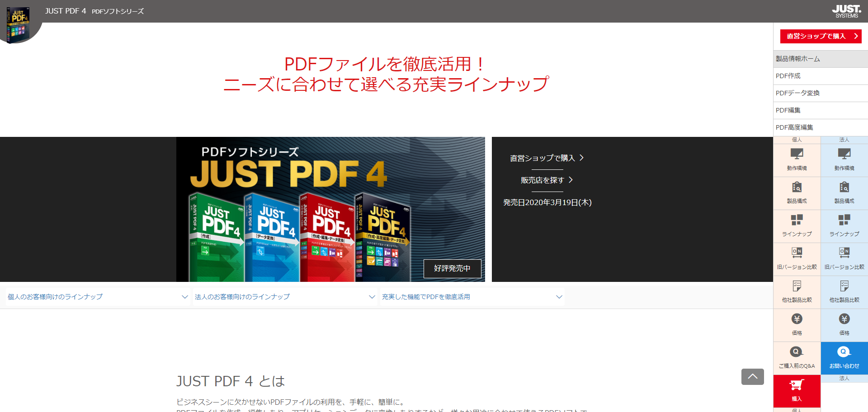
Task: Click the blue お問い合わせ icon
Action: click(844, 357)
